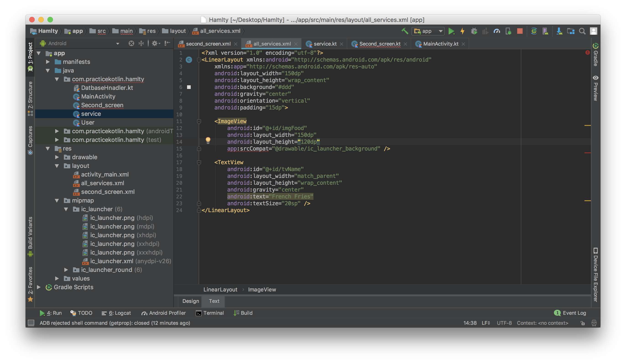Start debugging with the bug icon

(474, 31)
